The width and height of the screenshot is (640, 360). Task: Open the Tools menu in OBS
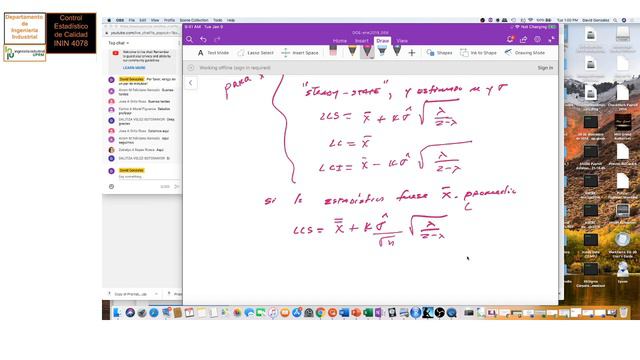218,20
